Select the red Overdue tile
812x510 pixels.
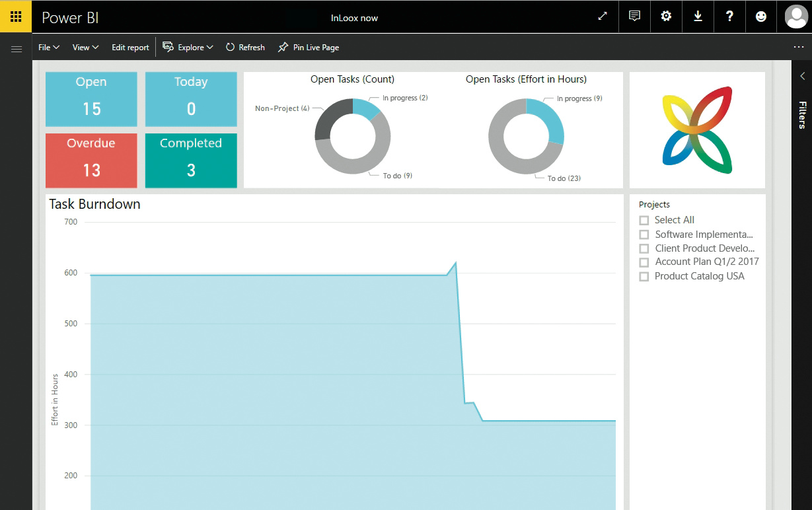point(91,161)
